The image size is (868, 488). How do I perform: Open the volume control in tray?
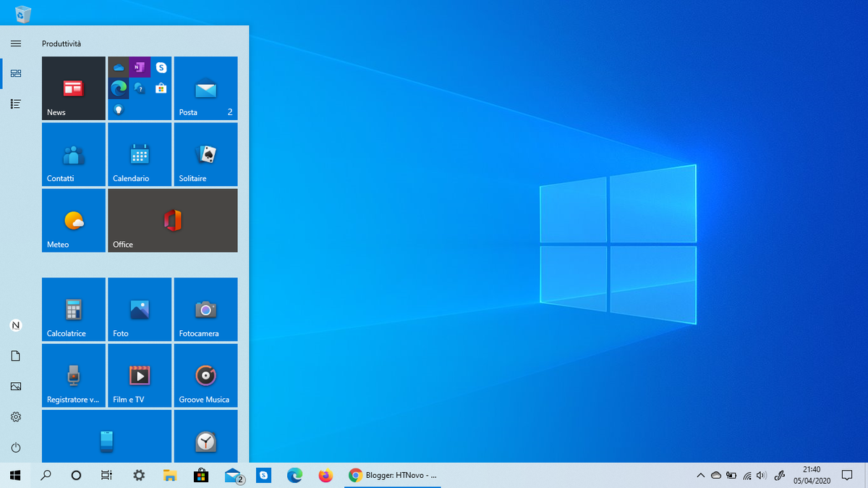[760, 476]
